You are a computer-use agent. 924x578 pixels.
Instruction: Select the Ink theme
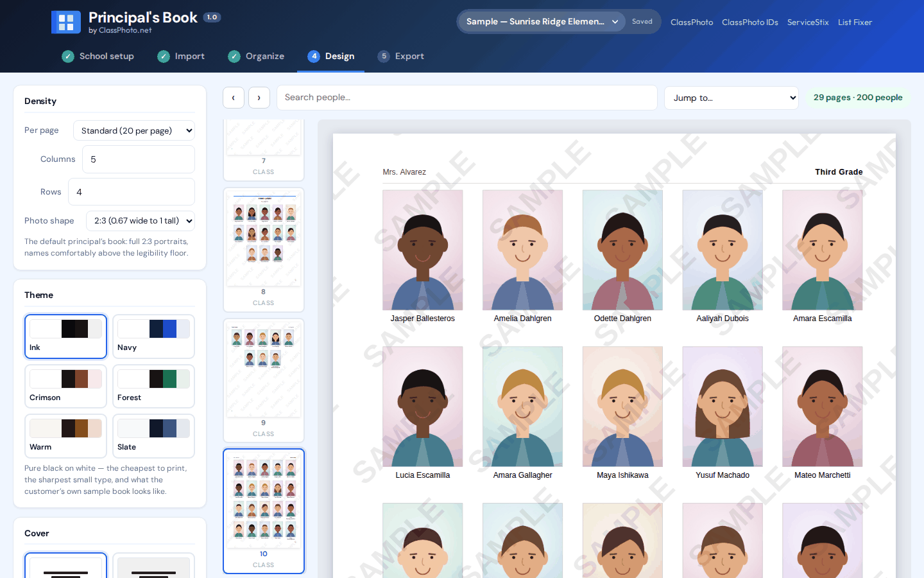(x=65, y=337)
